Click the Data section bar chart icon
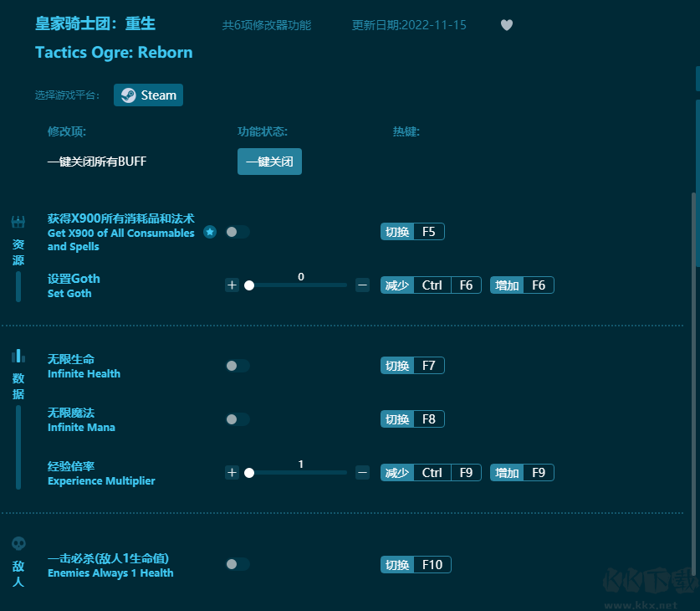This screenshot has height=611, width=700. pos(18,356)
